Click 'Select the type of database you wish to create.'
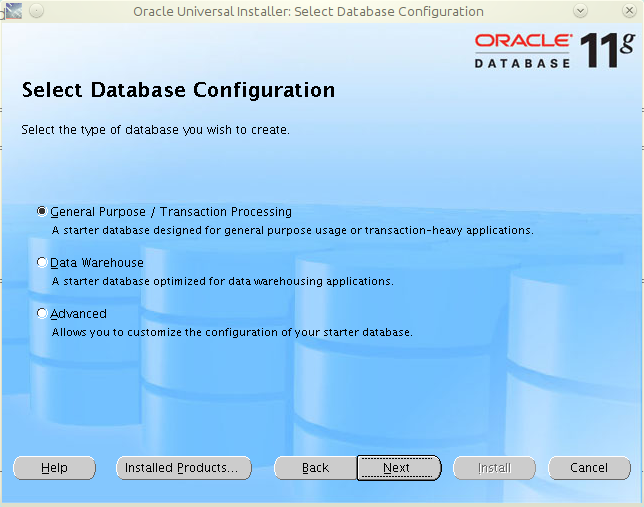 pos(156,130)
